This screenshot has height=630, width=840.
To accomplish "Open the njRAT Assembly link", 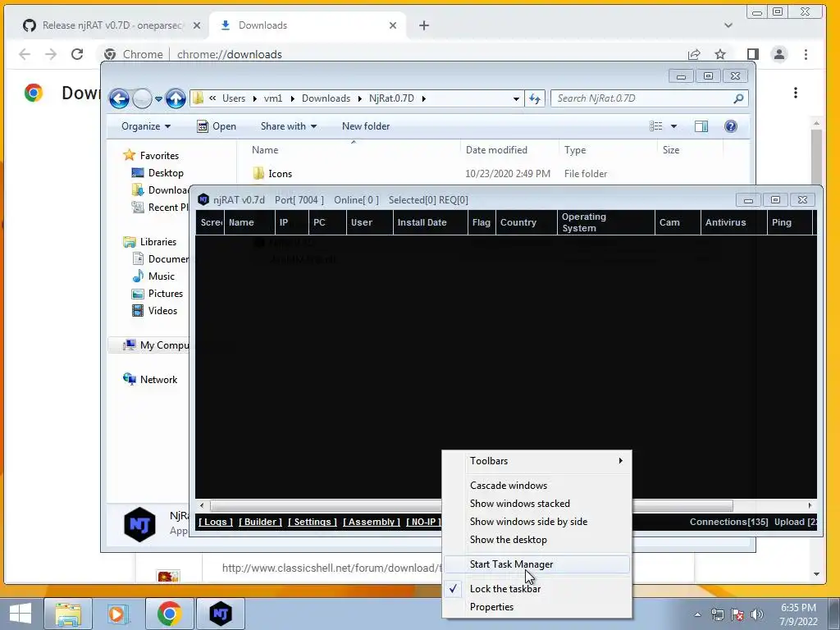I will [x=372, y=522].
